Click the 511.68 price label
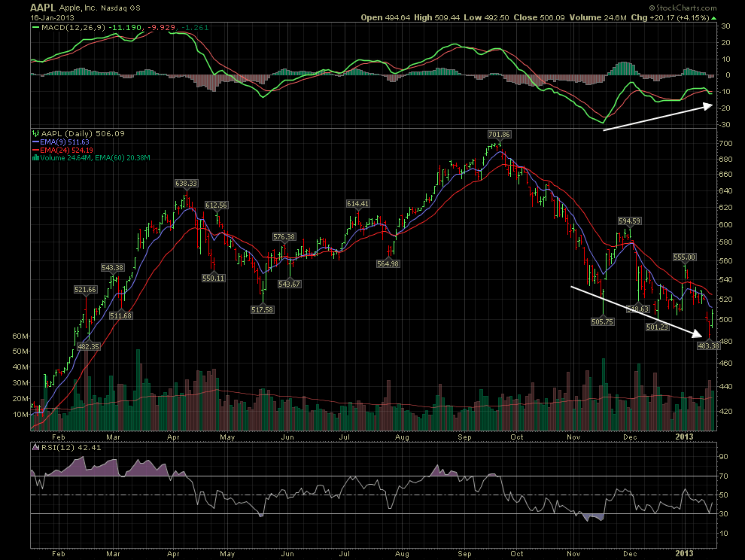745x560 pixels. tap(120, 315)
